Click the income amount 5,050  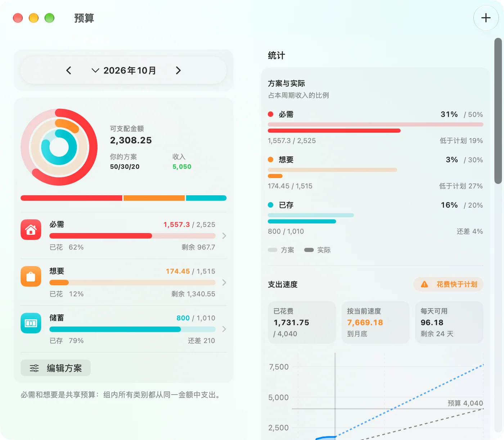pyautogui.click(x=182, y=166)
